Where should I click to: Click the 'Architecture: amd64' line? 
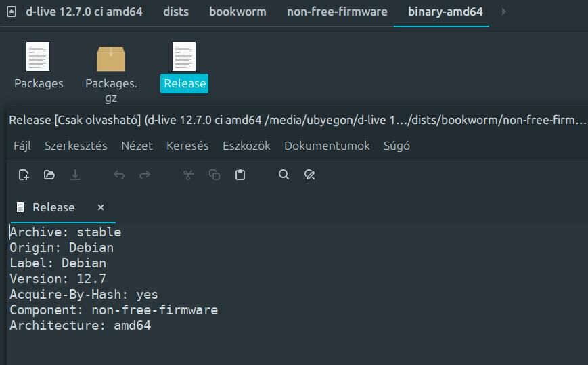click(x=81, y=325)
